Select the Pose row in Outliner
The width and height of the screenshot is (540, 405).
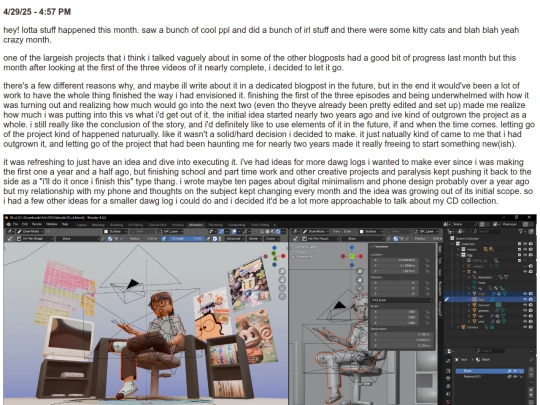481,283
